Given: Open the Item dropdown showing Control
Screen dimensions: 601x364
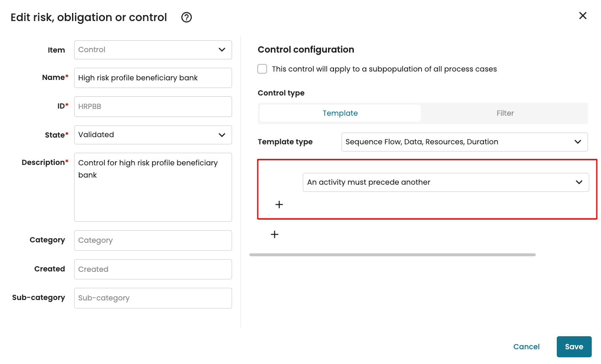Looking at the screenshot, I should [x=153, y=50].
